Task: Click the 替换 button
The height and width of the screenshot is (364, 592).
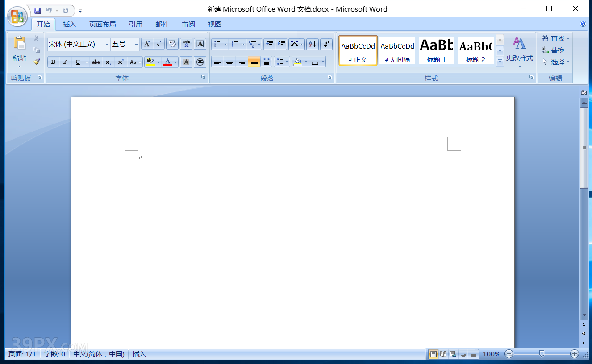Action: (x=554, y=50)
